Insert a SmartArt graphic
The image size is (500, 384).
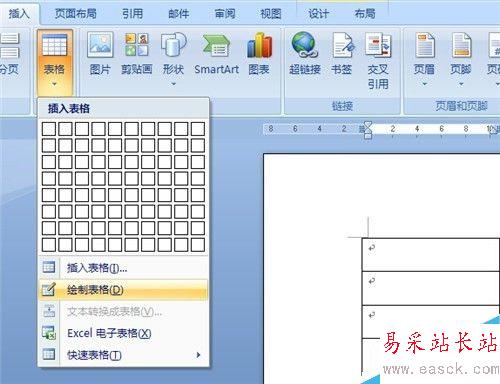[x=216, y=53]
